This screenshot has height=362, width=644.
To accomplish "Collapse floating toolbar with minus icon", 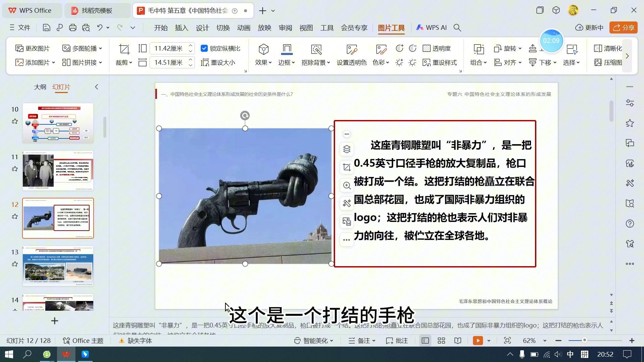I will click(347, 134).
